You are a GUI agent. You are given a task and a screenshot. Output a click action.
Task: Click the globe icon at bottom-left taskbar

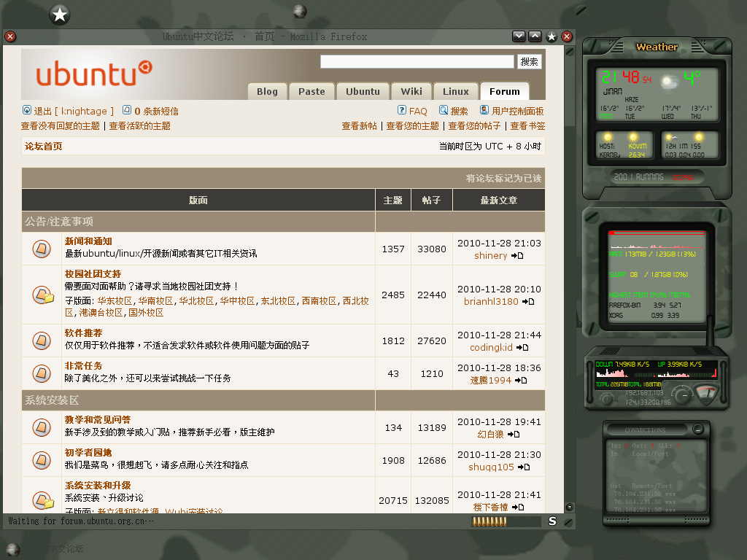tap(13, 550)
